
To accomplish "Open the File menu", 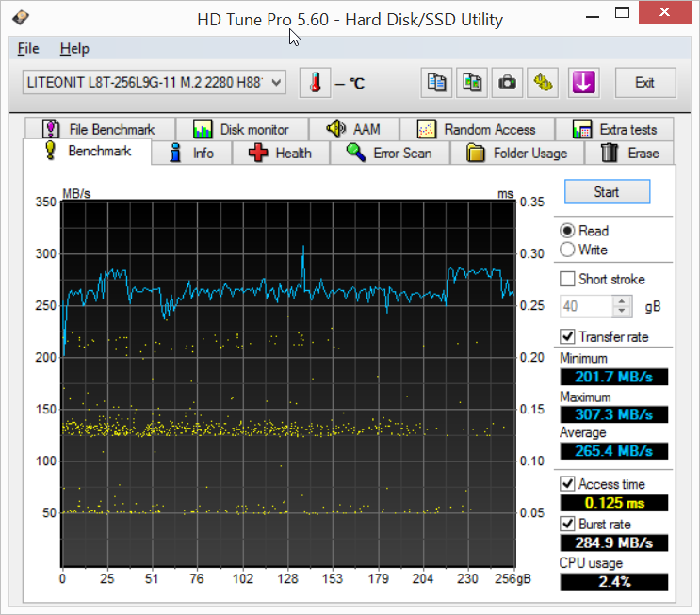I will click(x=28, y=48).
